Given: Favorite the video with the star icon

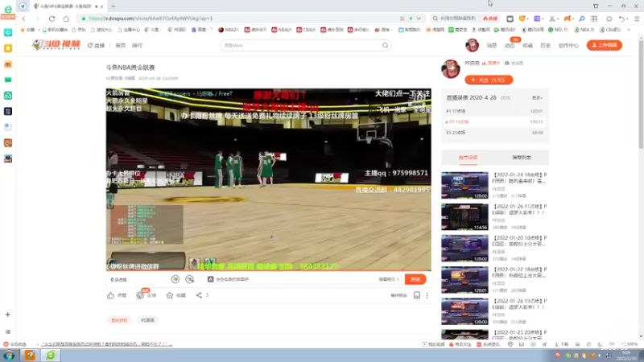Looking at the screenshot, I should click(x=170, y=295).
